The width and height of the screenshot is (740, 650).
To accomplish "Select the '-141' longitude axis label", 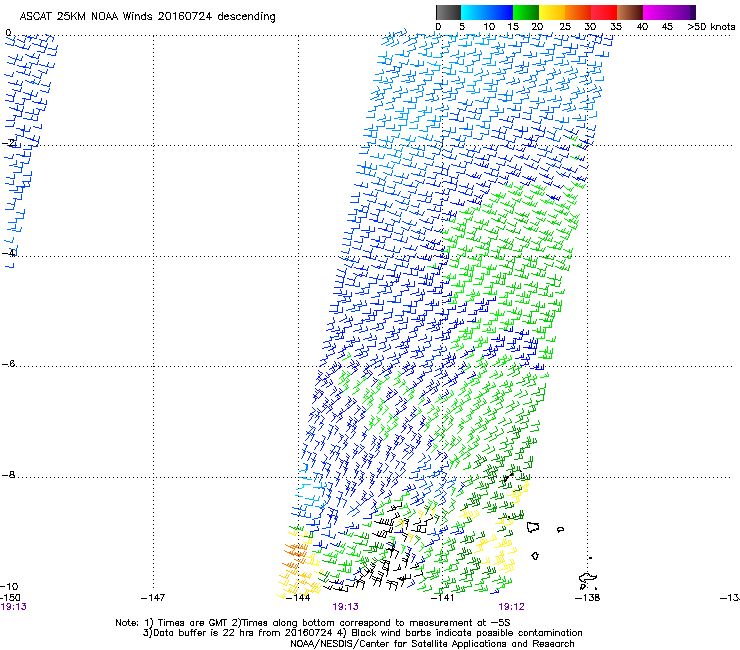I will tap(443, 598).
